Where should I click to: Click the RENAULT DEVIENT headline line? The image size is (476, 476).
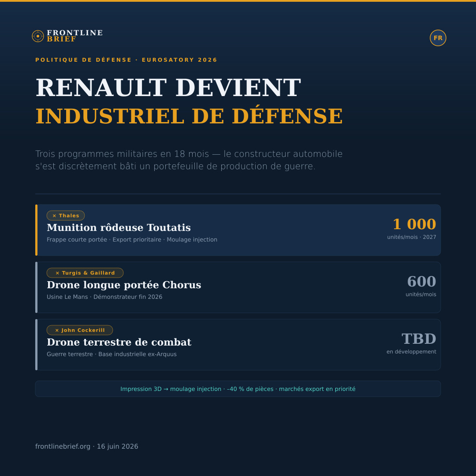(x=168, y=88)
